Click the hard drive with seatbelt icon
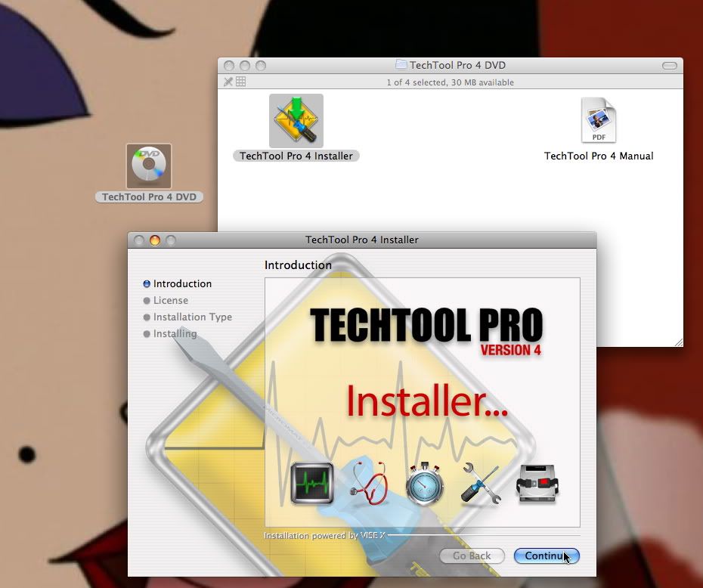The image size is (703, 588). click(537, 484)
